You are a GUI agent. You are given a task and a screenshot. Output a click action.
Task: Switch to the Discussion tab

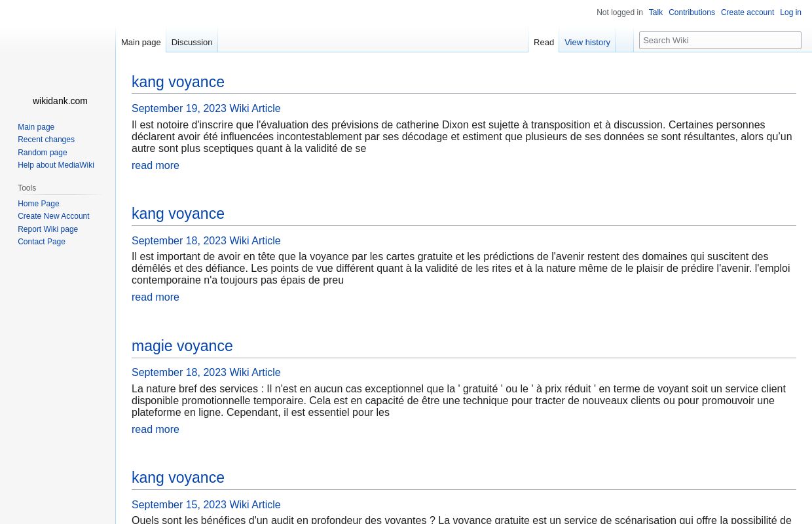tap(191, 42)
